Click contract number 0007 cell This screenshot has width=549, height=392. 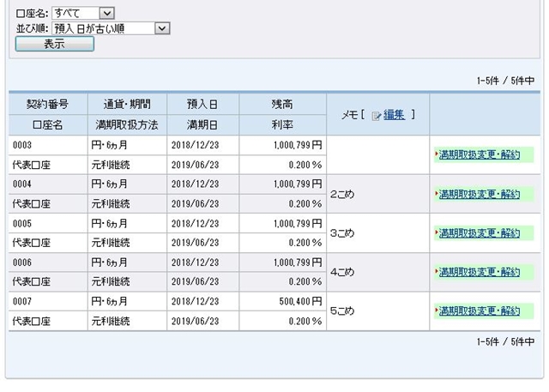click(x=48, y=301)
